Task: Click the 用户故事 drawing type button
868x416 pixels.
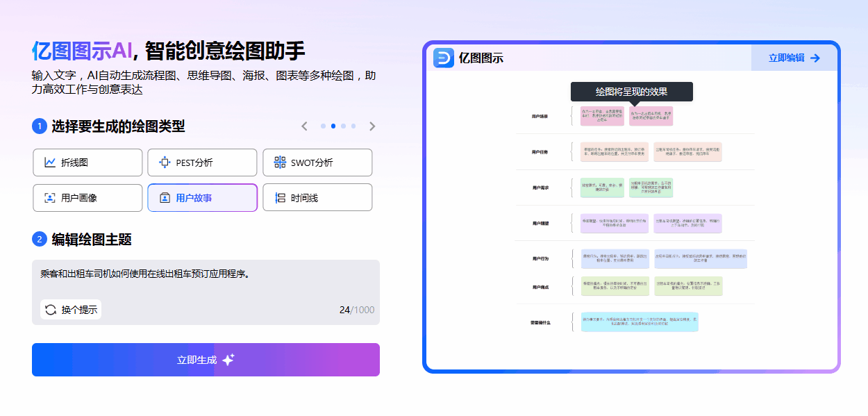Action: 202,197
